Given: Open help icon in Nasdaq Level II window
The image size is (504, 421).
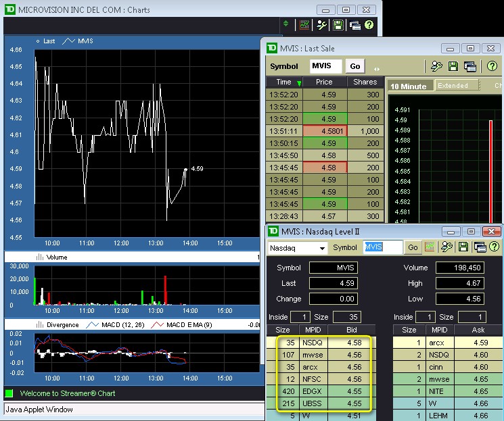Looking at the screenshot, I should (x=494, y=247).
